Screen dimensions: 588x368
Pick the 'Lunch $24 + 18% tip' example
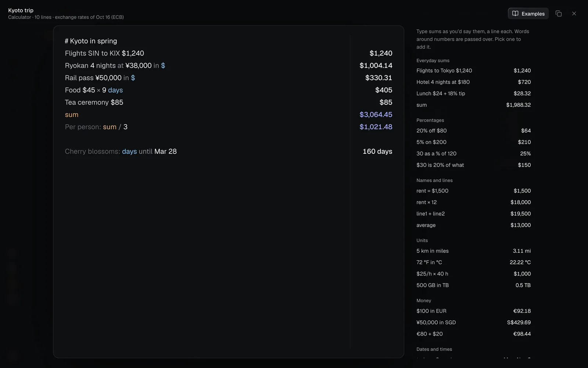(474, 93)
